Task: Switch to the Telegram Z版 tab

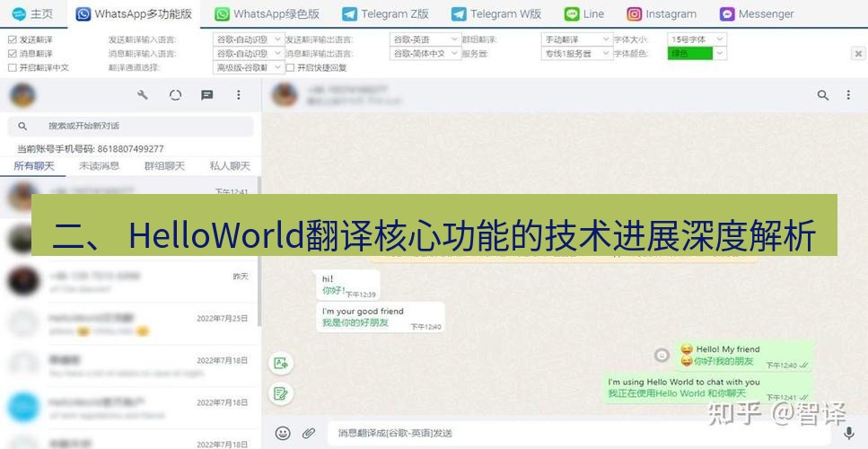Action: pos(386,13)
